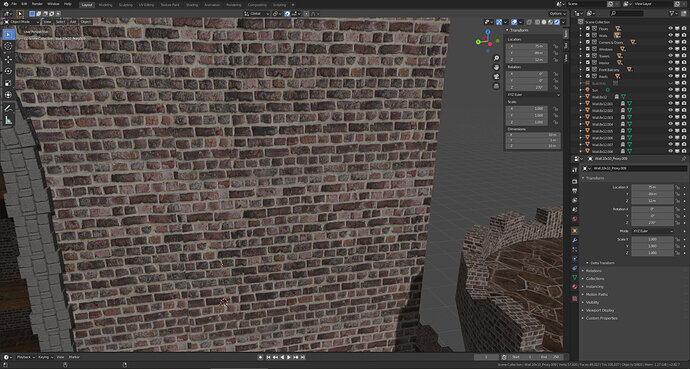Expand the Front Balcony collection

coord(581,69)
